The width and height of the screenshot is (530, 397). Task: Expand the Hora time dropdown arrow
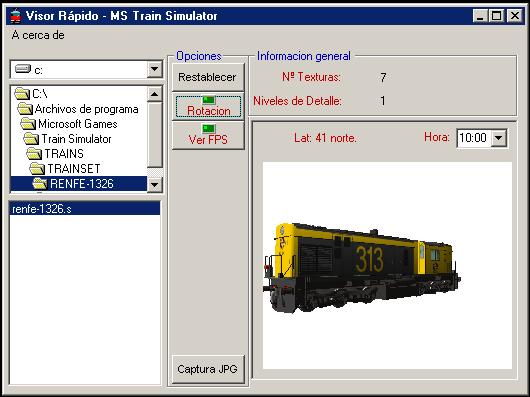[x=499, y=138]
